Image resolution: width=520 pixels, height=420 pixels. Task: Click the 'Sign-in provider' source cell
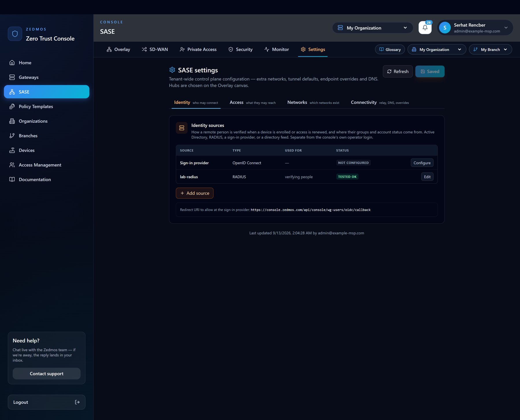click(194, 163)
